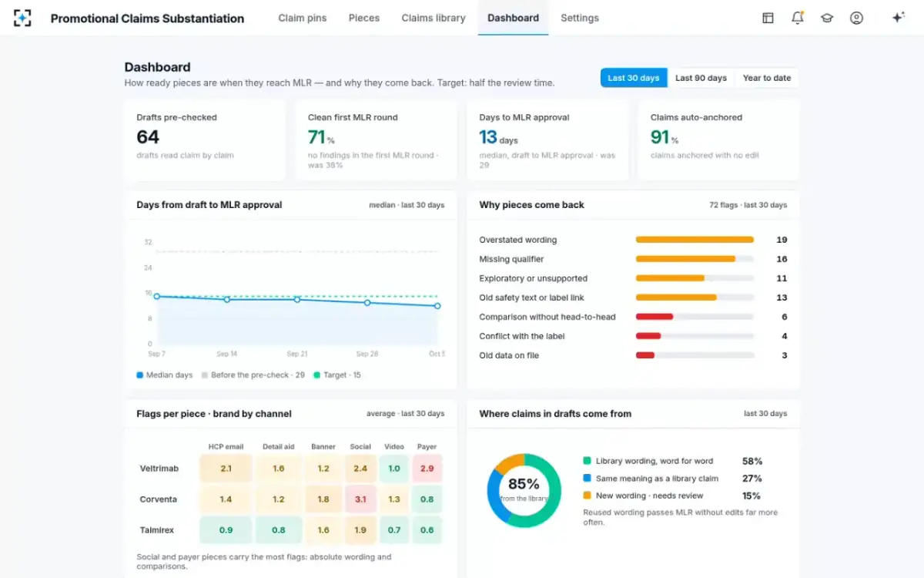Open the Claims library tab
This screenshot has height=578, width=924.
click(434, 18)
